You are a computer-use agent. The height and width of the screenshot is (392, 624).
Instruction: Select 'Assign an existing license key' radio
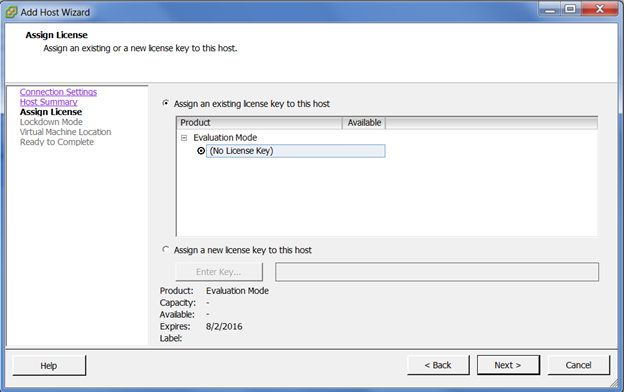166,103
